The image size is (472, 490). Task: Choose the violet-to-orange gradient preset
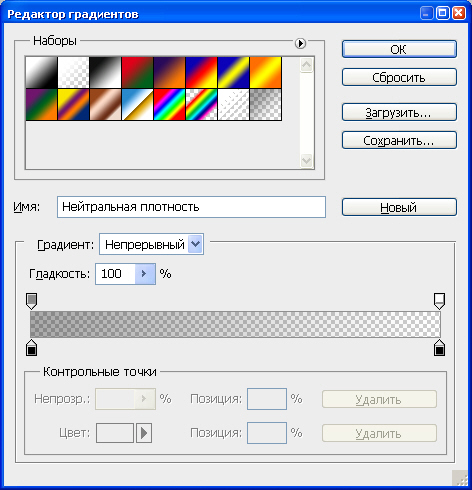tap(170, 72)
